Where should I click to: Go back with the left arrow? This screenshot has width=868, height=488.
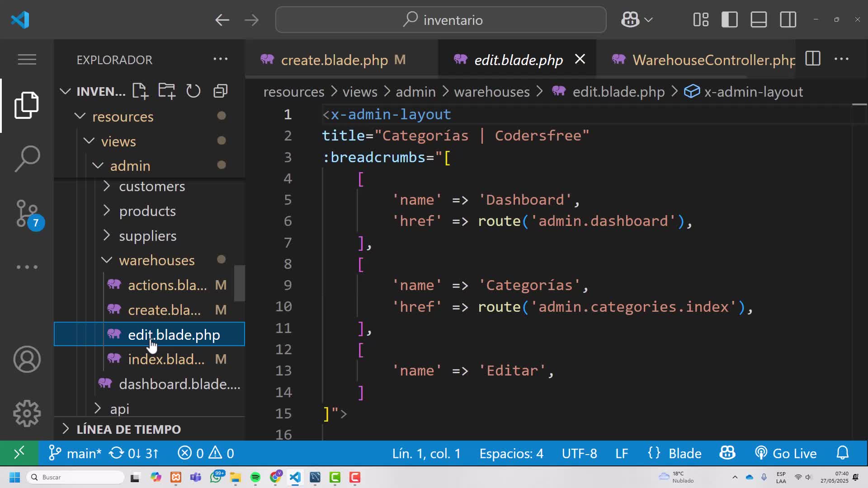click(x=222, y=20)
